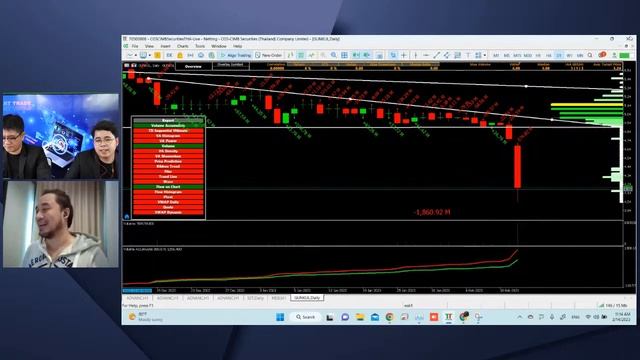Toggle the Flow Histogram indicator
Image resolution: width=640 pixels, height=360 pixels.
coord(168,192)
